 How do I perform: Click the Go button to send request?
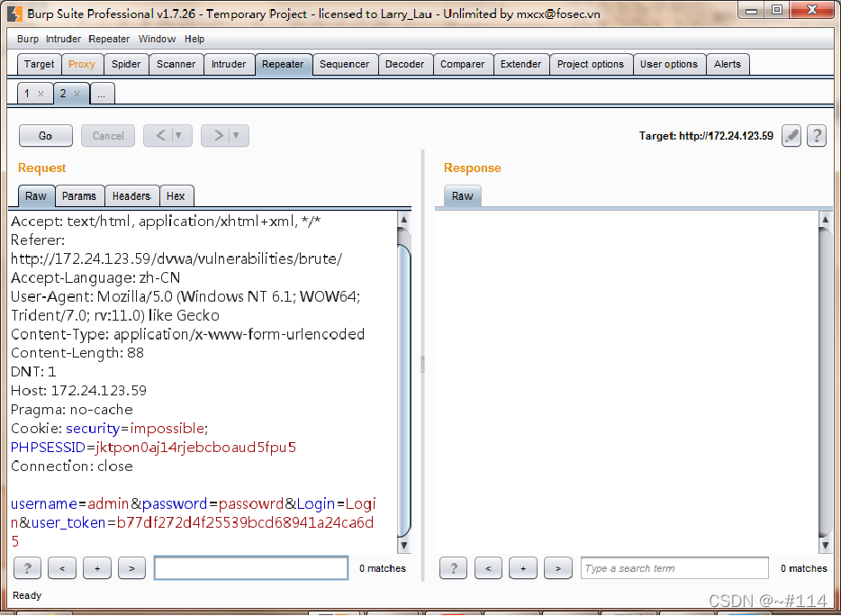pyautogui.click(x=46, y=136)
